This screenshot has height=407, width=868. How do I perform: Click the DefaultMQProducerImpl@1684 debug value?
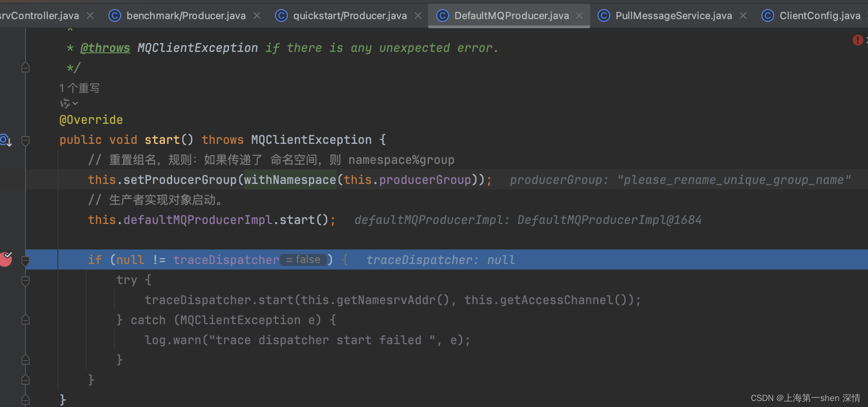(x=609, y=220)
